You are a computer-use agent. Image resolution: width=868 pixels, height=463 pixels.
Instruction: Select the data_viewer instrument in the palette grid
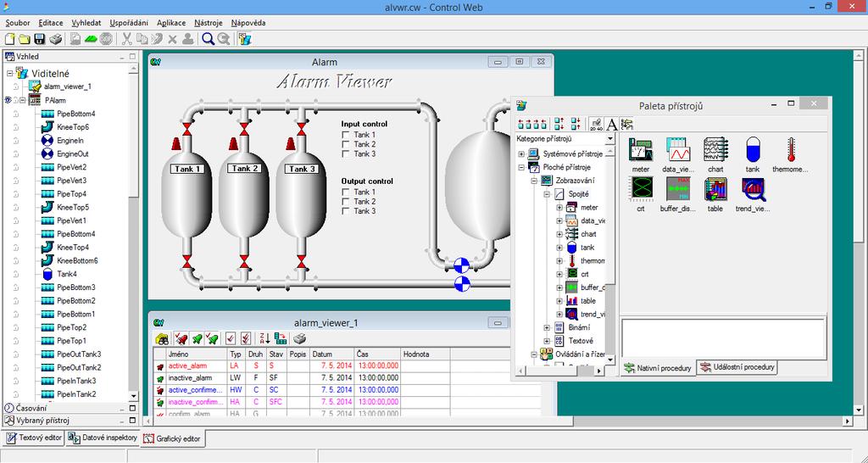(678, 155)
